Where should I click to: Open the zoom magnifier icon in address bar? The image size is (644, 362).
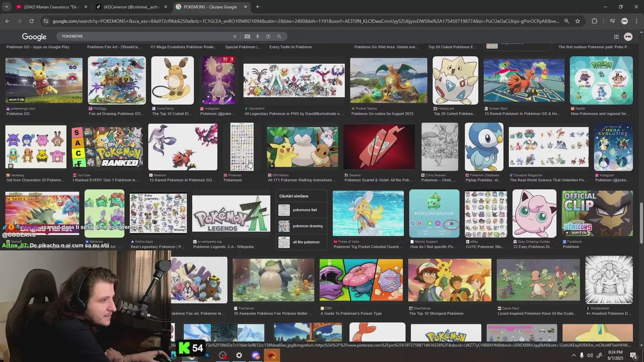[567, 21]
